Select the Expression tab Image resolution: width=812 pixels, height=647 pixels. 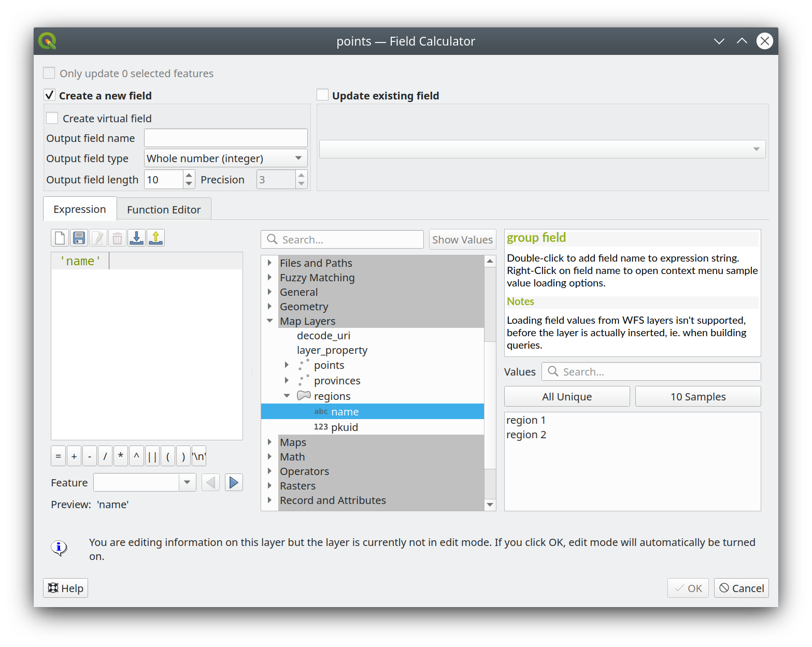coord(80,210)
